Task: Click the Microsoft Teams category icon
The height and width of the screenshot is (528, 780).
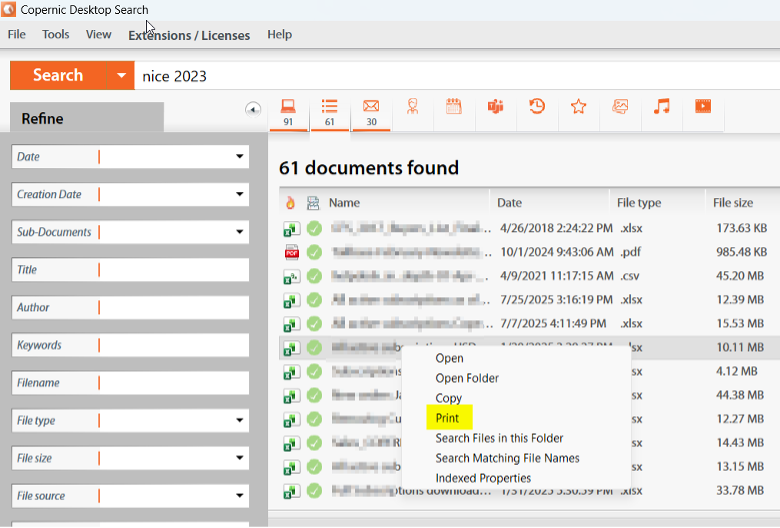Action: pyautogui.click(x=495, y=106)
